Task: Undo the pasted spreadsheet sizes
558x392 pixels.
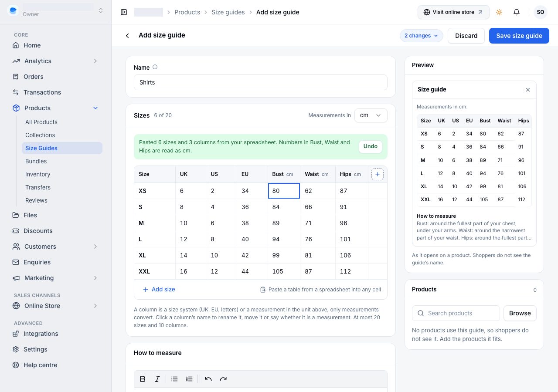Action: (x=371, y=146)
